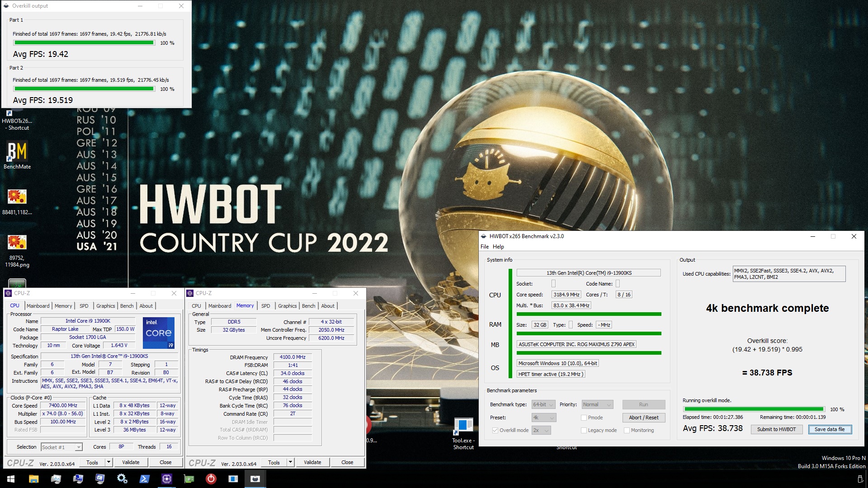Click Tools button in left CPU-Z window
The height and width of the screenshot is (488, 868).
point(92,462)
